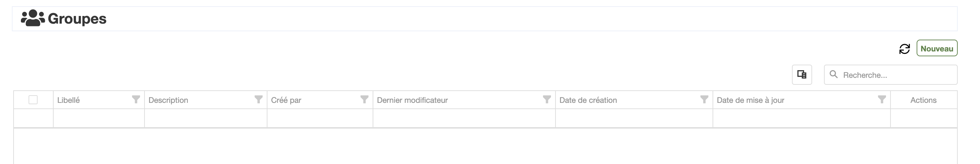Click the magnifier icon in the search box
980x164 pixels.
coord(833,74)
